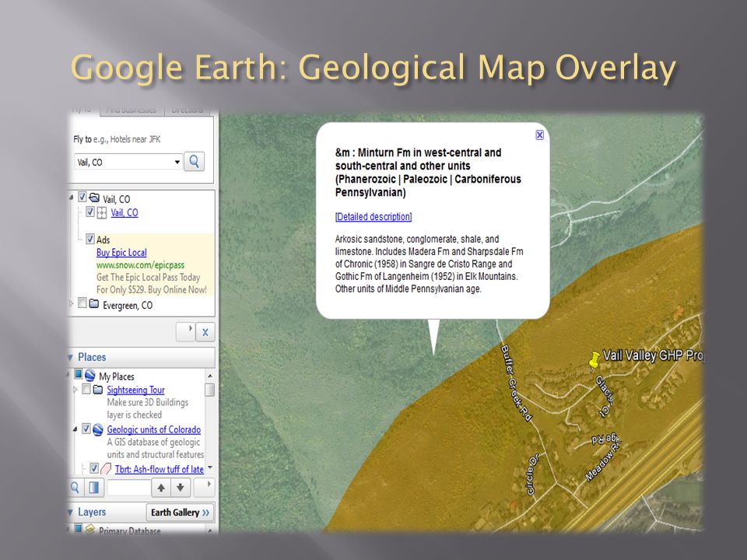Toggle the Vail, CO placemark result checkbox
747x560 pixels.
[x=90, y=212]
